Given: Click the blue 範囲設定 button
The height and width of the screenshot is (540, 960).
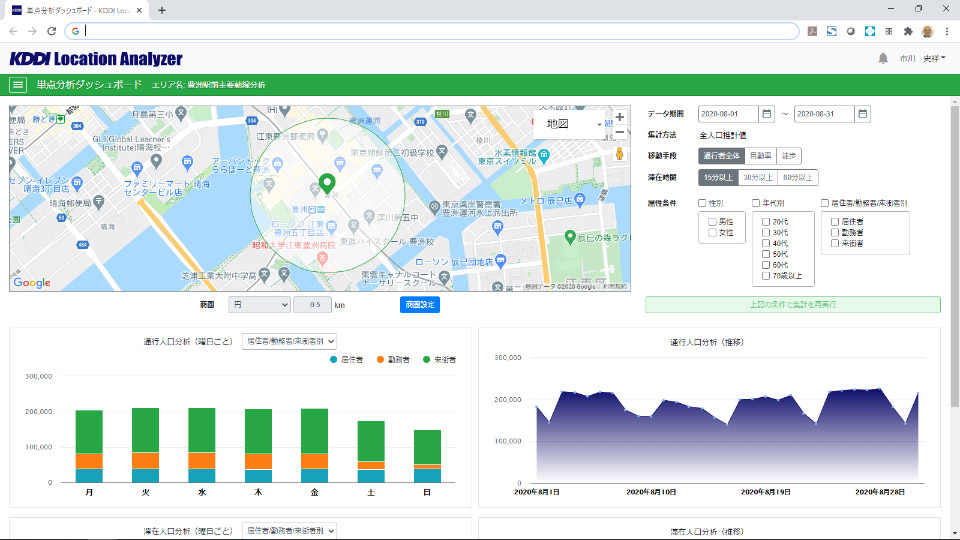Looking at the screenshot, I should [x=419, y=305].
